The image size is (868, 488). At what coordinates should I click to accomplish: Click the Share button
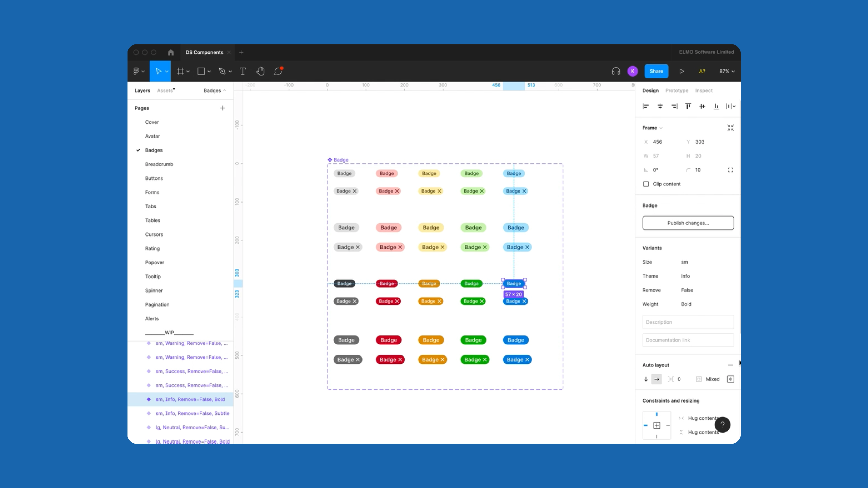tap(656, 71)
